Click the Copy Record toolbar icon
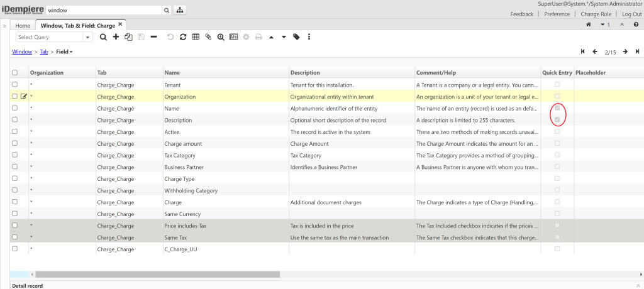Screen dimensions: 644x289 click(x=128, y=37)
